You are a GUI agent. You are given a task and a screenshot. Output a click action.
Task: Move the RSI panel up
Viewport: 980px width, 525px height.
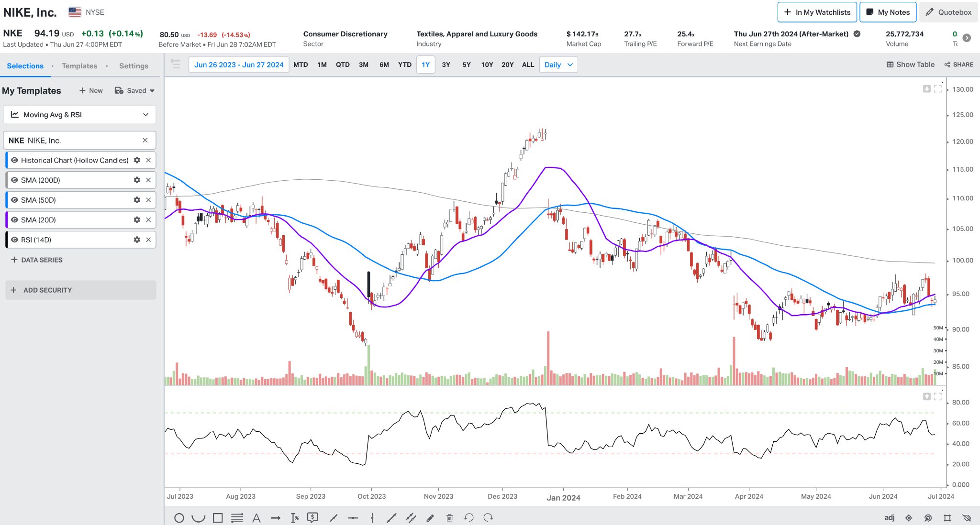pyautogui.click(x=926, y=396)
